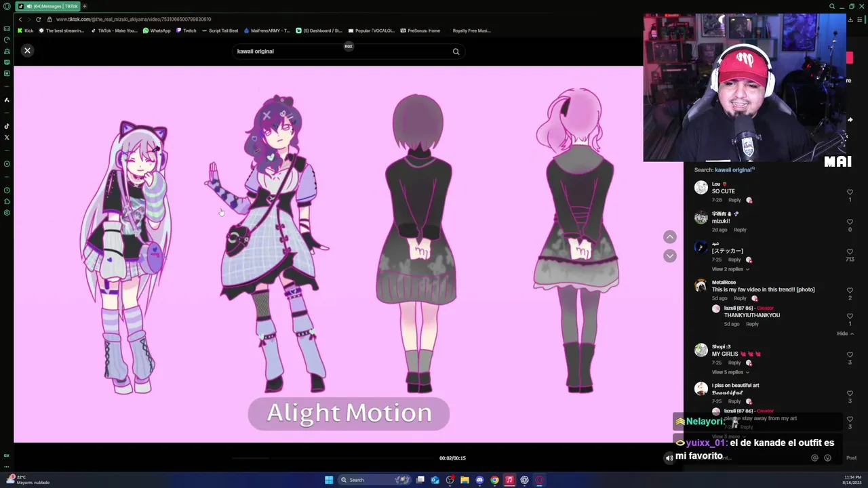Click the mention @ icon in comment box
The image size is (868, 488).
814,457
